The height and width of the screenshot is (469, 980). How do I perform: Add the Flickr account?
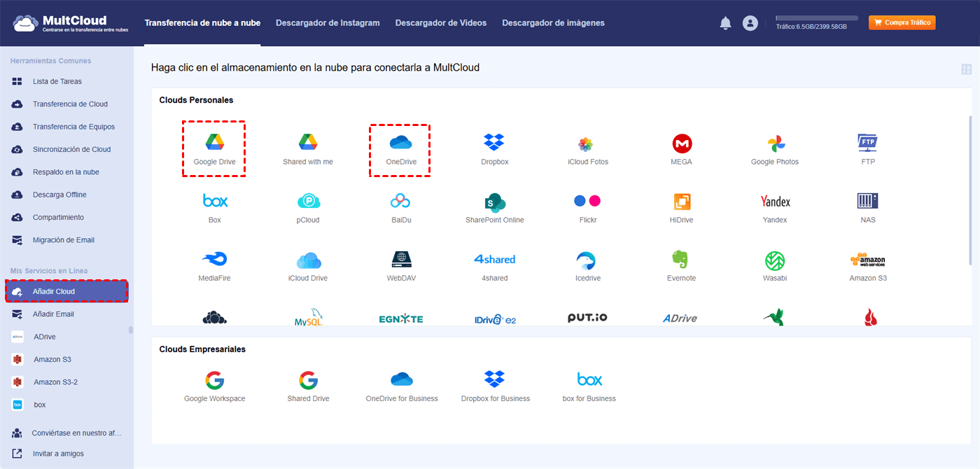587,208
